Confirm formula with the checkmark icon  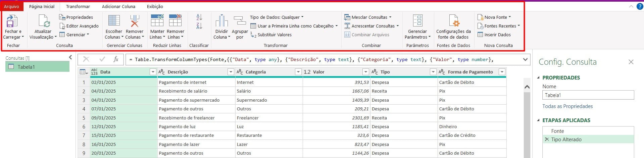(x=102, y=59)
